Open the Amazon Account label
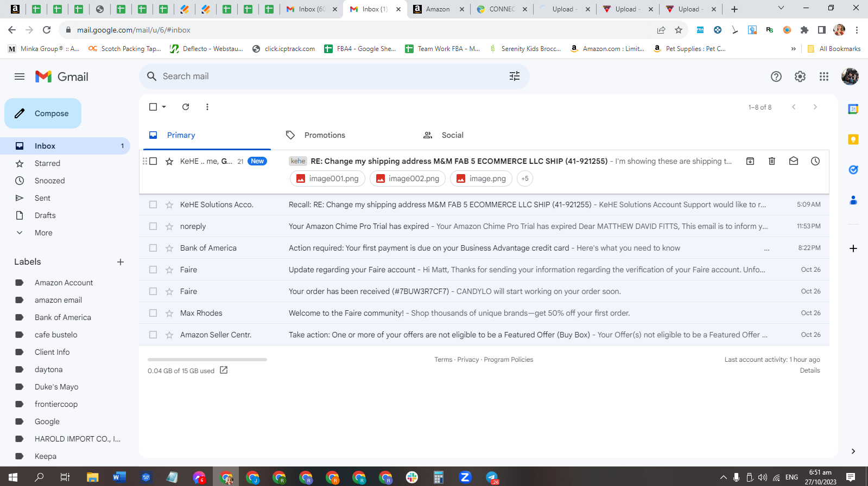The image size is (868, 486). click(65, 283)
